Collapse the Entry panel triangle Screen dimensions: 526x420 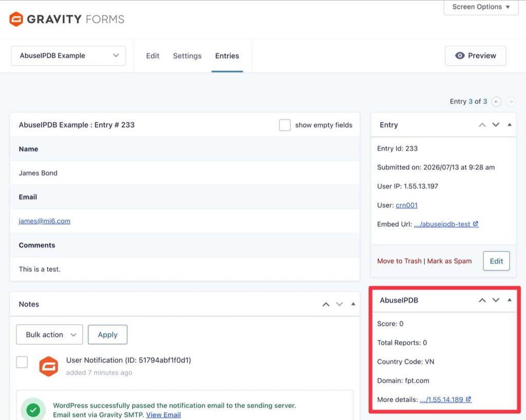(510, 125)
